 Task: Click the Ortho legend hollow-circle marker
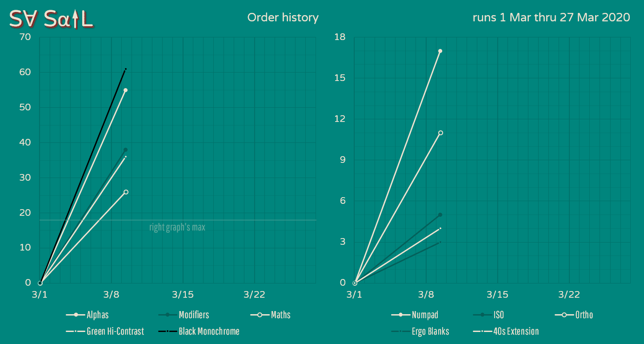pos(564,315)
